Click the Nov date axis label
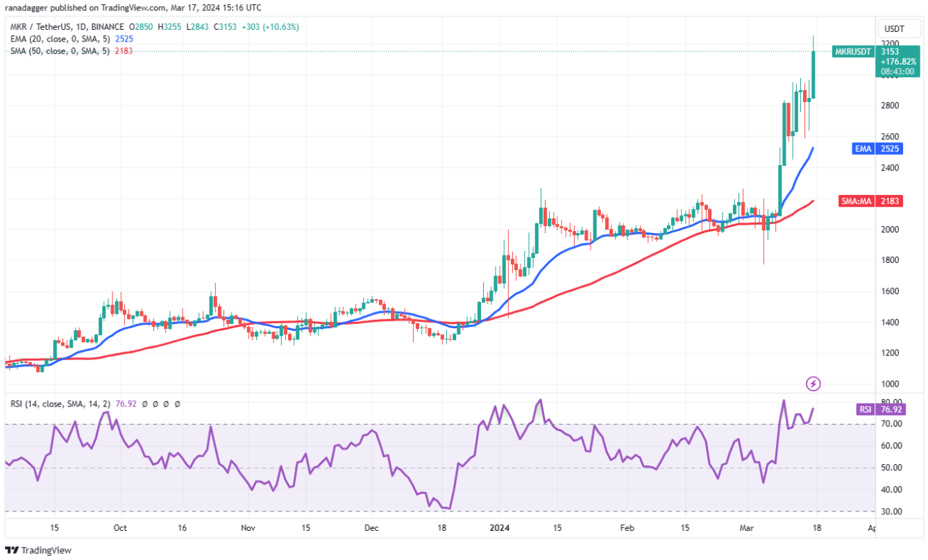This screenshot has height=560, width=928. tap(248, 528)
